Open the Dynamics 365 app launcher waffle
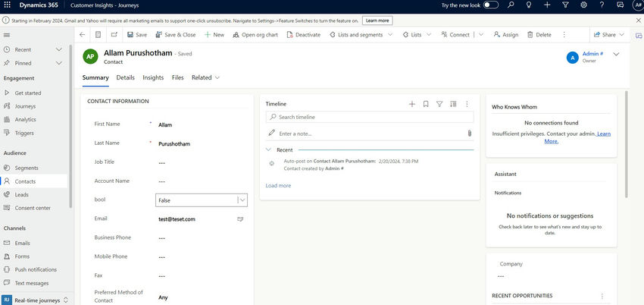Screen dimensions: 644x305 pos(8,5)
